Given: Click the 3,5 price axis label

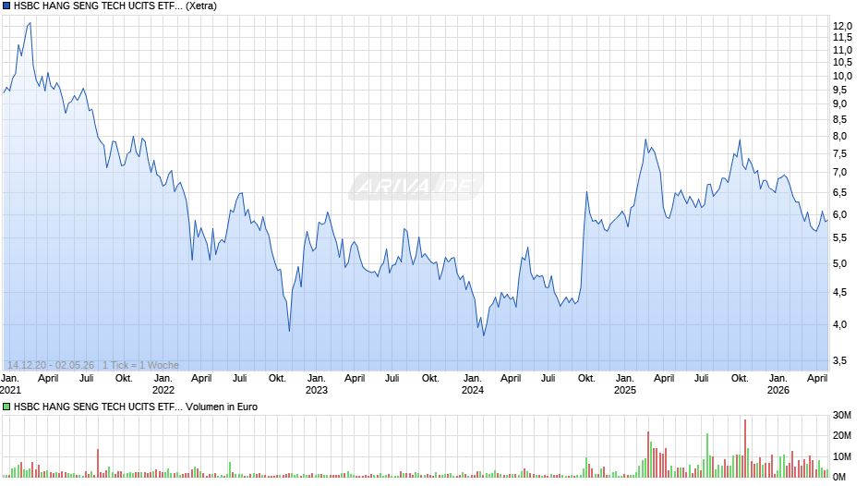Looking at the screenshot, I should (839, 360).
